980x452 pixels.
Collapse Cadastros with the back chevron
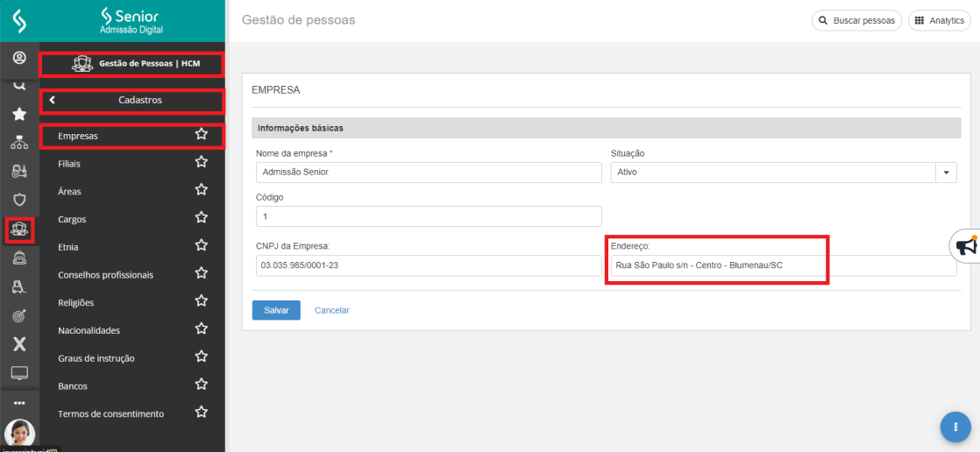pos(53,100)
